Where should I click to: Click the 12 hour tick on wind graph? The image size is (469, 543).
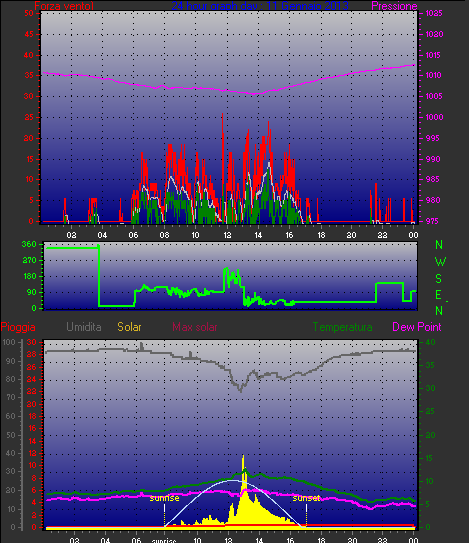[x=227, y=235]
